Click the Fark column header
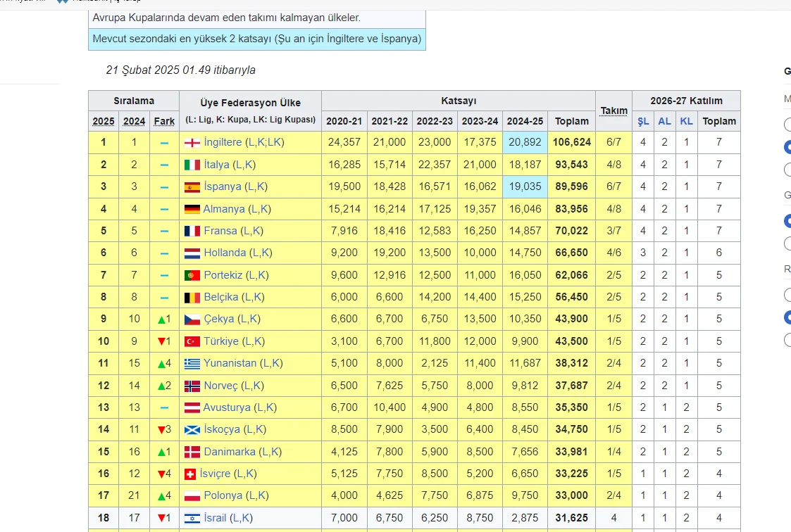Image resolution: width=791 pixels, height=532 pixels. click(164, 121)
